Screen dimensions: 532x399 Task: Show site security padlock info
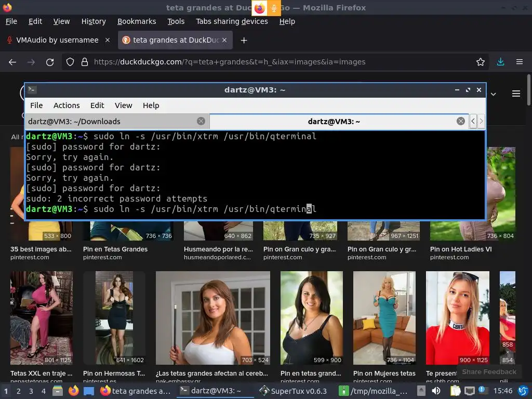(x=85, y=62)
